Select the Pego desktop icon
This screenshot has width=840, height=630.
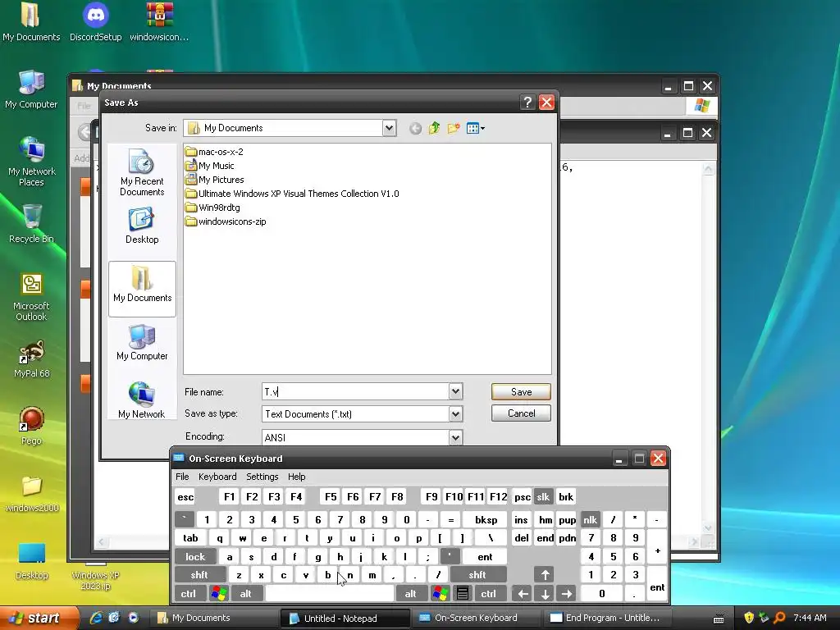tap(32, 426)
